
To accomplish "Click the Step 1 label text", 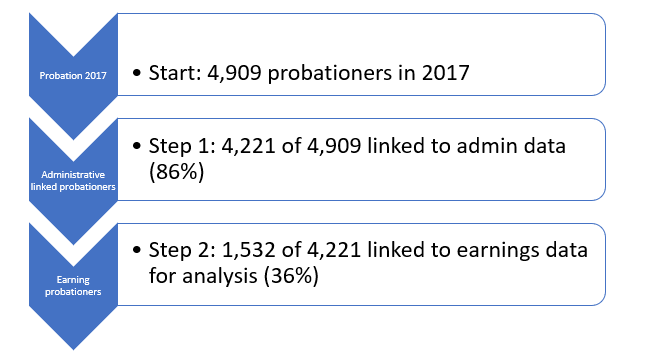I will 182,146.
